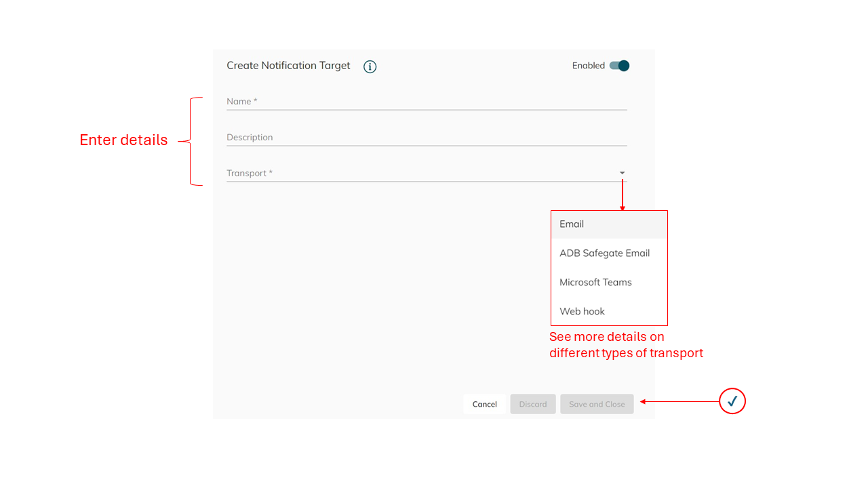The image size is (868, 488).
Task: Click the checkmark icon near Save and Close
Action: [x=732, y=401]
